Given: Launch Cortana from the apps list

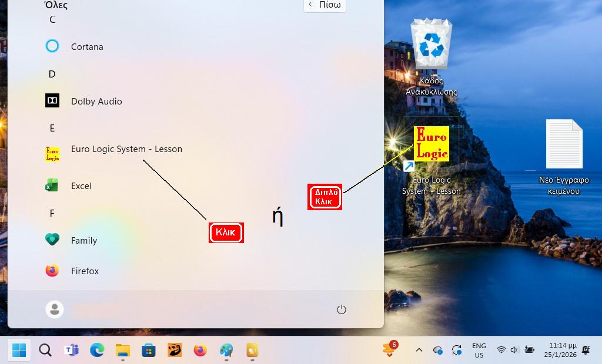Looking at the screenshot, I should tap(87, 46).
